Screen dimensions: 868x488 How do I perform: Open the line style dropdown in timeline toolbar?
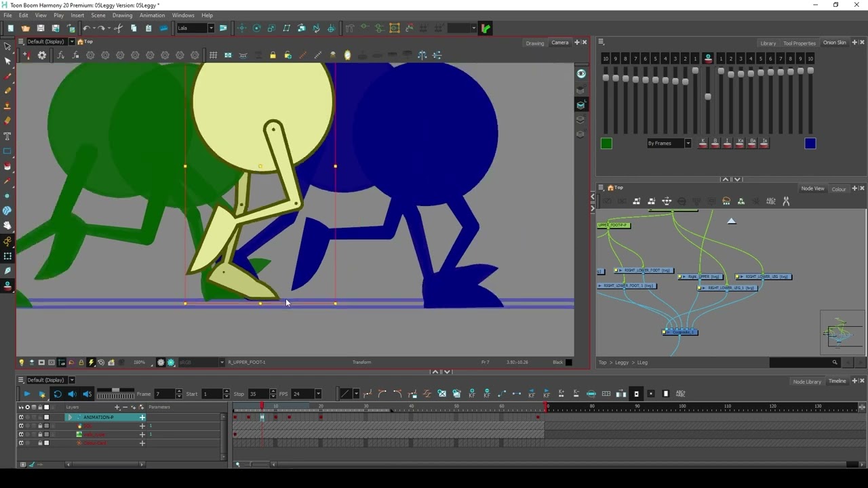click(x=356, y=394)
